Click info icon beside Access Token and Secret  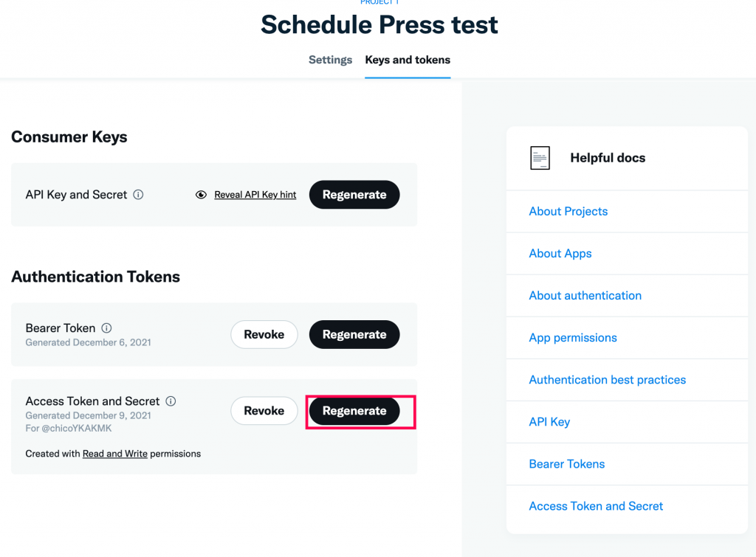tap(171, 401)
